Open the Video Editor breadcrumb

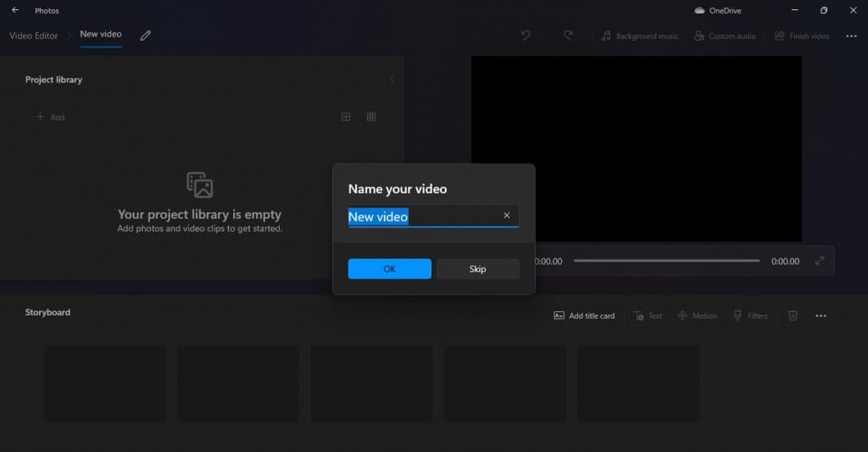click(34, 36)
